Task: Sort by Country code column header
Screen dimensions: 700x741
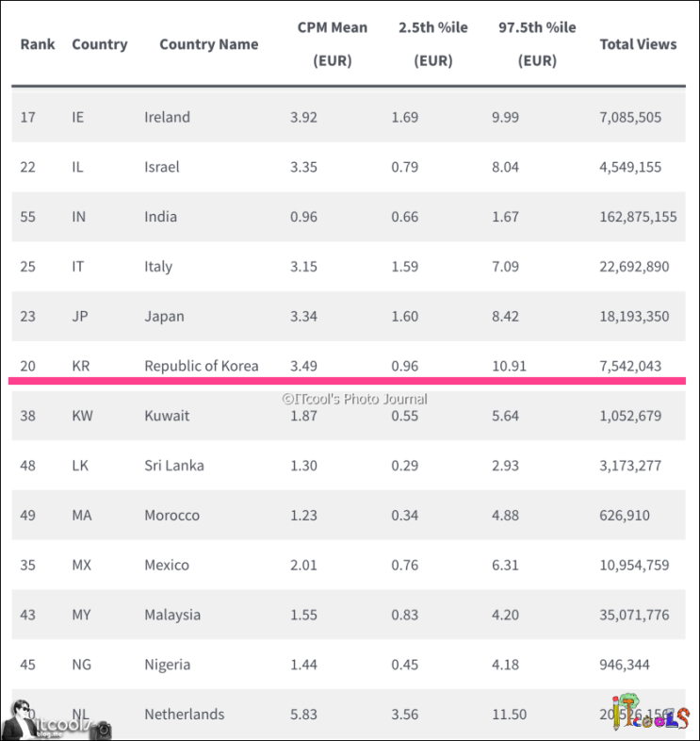Action: 99,44
